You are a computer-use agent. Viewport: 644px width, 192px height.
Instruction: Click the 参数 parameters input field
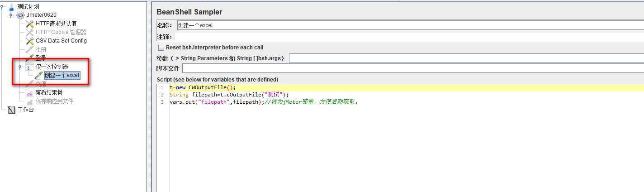(466, 58)
